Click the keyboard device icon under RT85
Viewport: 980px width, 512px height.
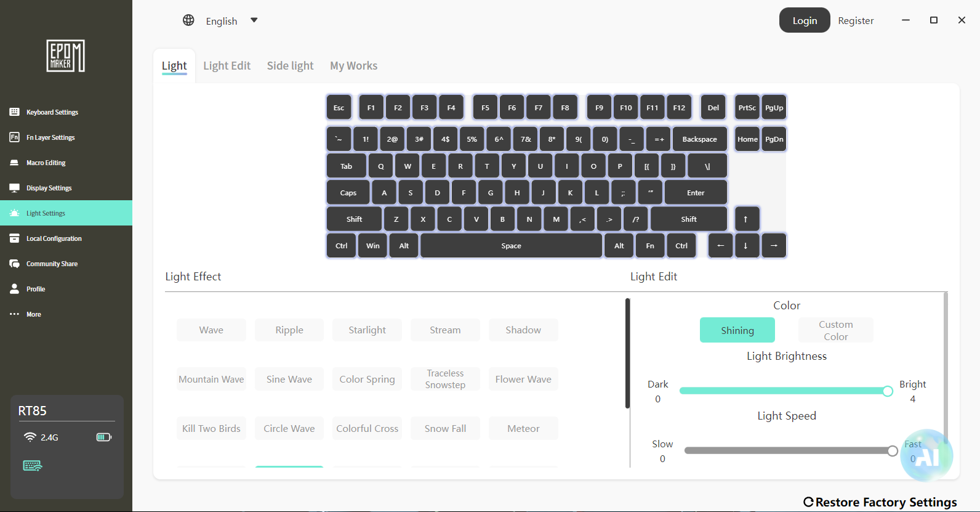(33, 466)
